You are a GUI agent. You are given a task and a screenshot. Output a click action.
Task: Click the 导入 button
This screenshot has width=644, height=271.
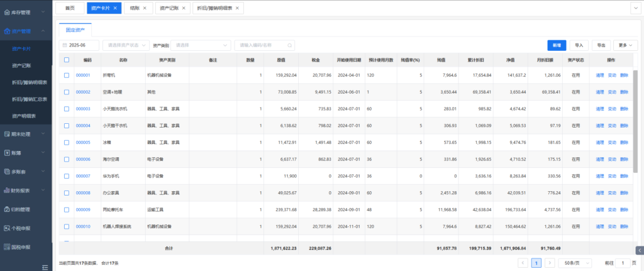pos(579,45)
